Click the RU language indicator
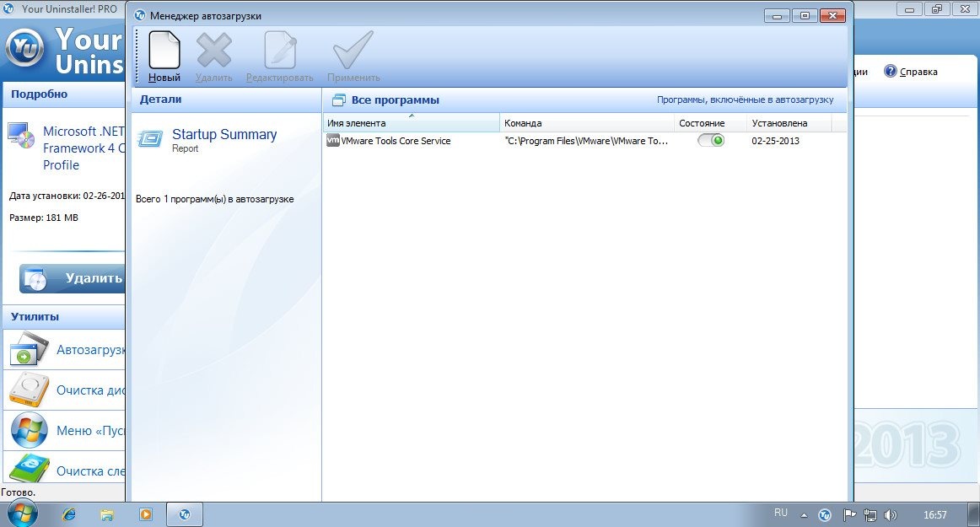This screenshot has width=980, height=527. click(x=781, y=513)
